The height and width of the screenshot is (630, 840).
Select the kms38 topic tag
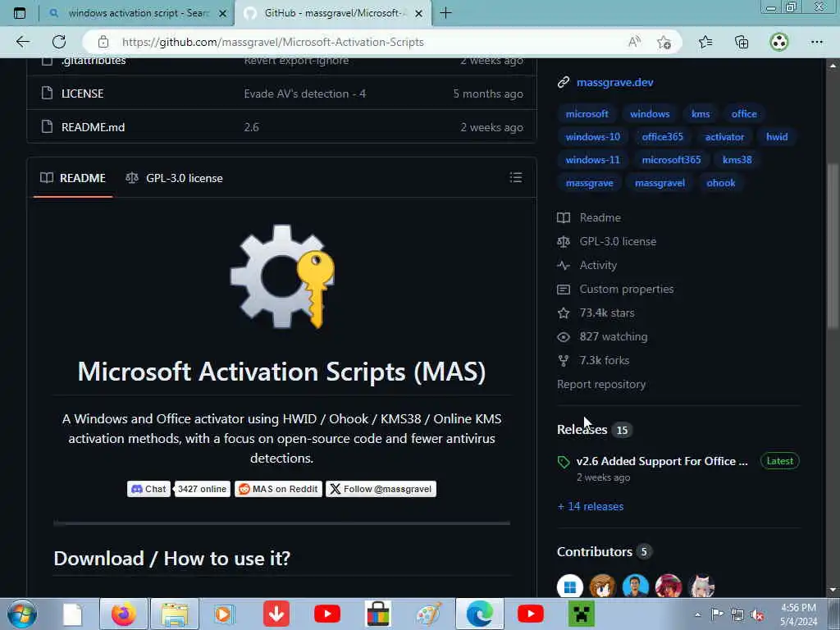(x=737, y=160)
